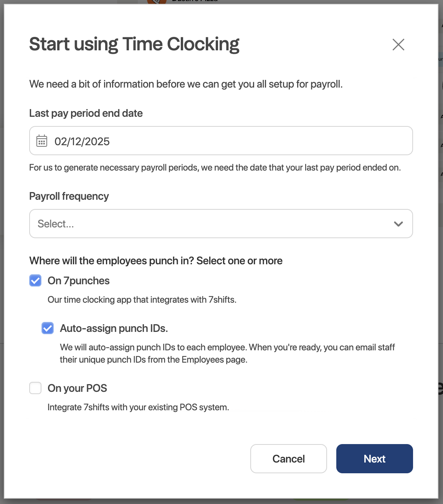
Task: Uncheck the On 7punches checkbox
Action: click(x=35, y=280)
